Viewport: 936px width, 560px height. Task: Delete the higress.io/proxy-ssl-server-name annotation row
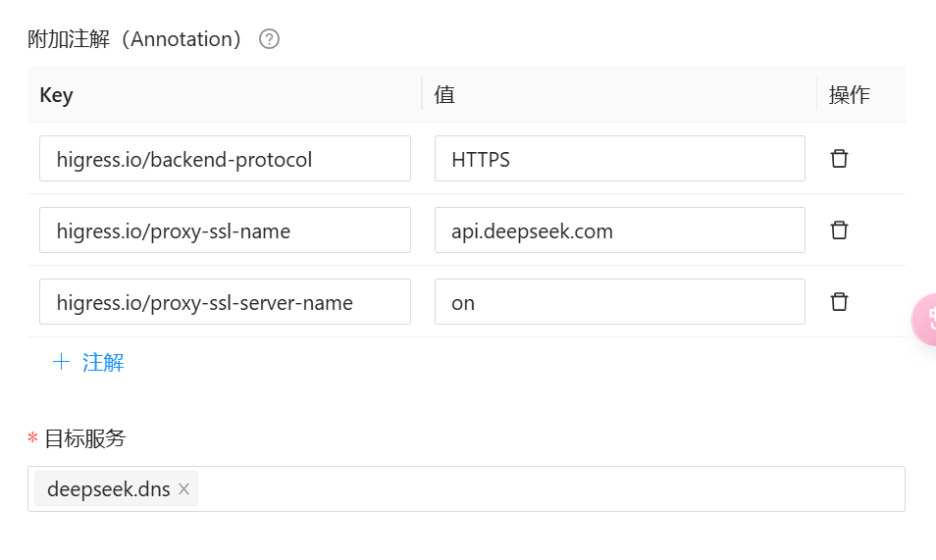[839, 302]
